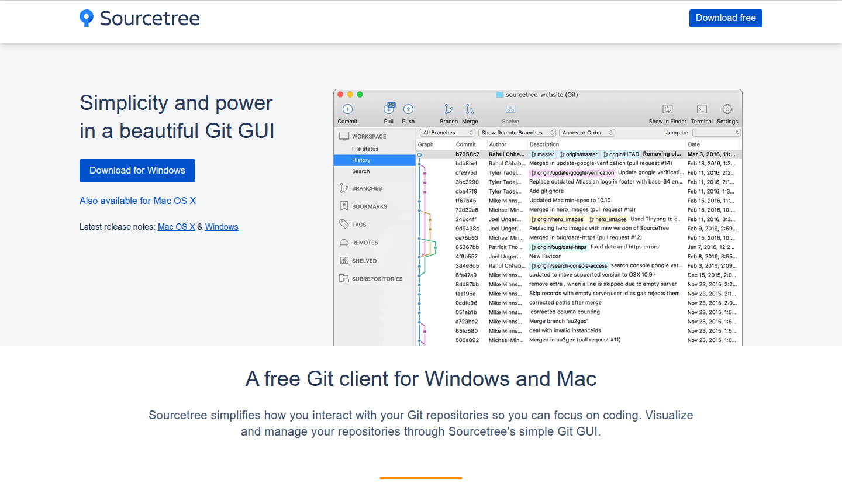Click the Jump to input field
Viewport: 842px width, 504px height.
click(716, 133)
